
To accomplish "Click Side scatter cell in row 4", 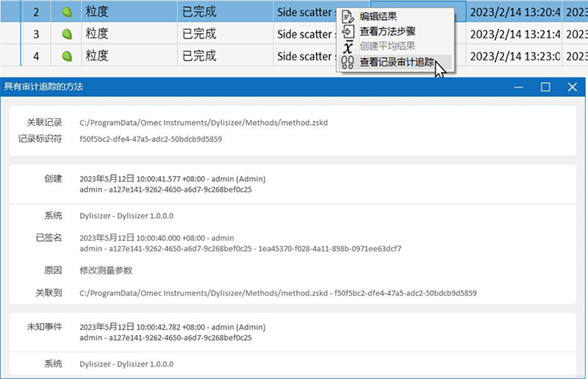I will [306, 57].
